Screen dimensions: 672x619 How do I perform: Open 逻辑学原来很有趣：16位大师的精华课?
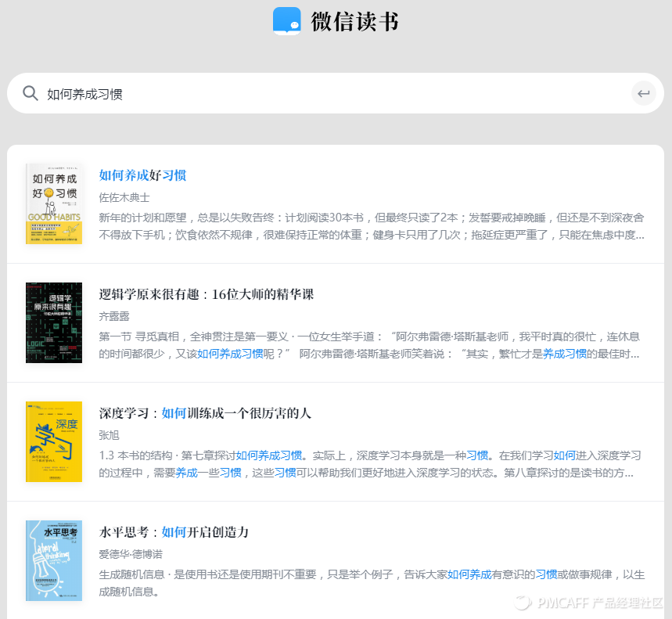point(207,294)
